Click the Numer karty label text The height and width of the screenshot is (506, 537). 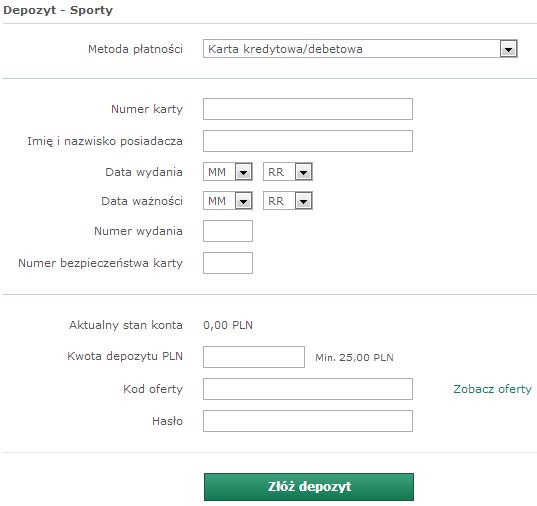point(147,109)
